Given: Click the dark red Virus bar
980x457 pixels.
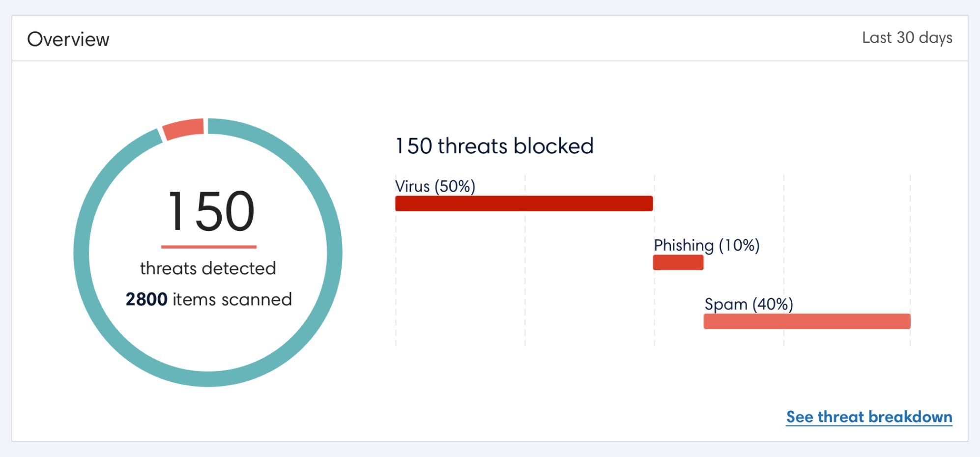Looking at the screenshot, I should [523, 203].
